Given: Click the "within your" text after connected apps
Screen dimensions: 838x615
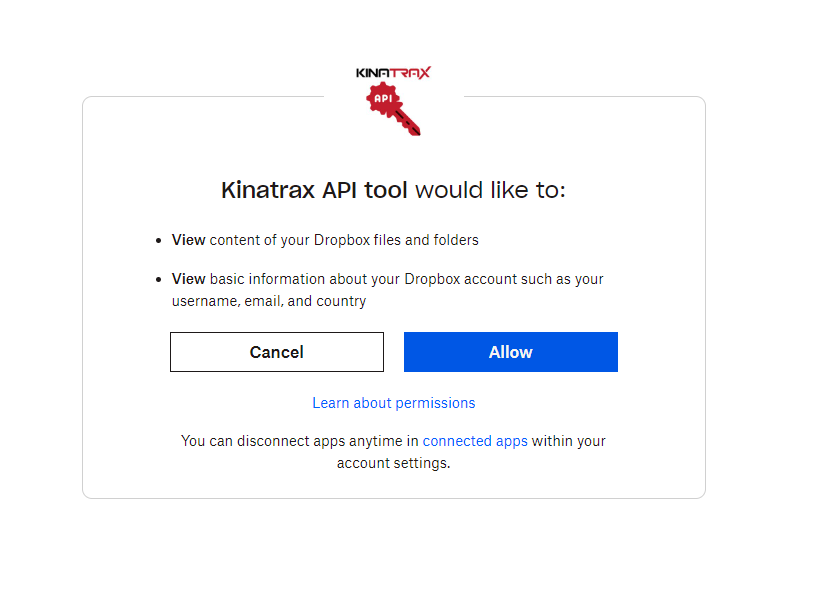Looking at the screenshot, I should pos(569,441).
